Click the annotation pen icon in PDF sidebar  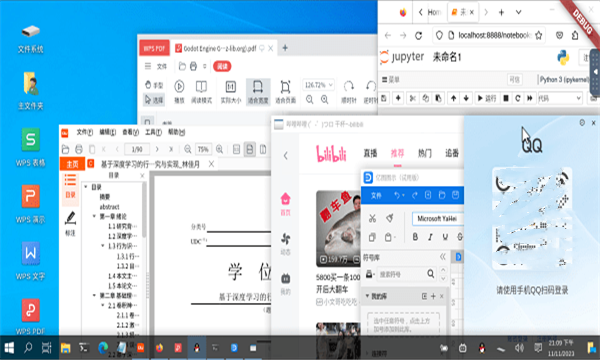(x=70, y=223)
